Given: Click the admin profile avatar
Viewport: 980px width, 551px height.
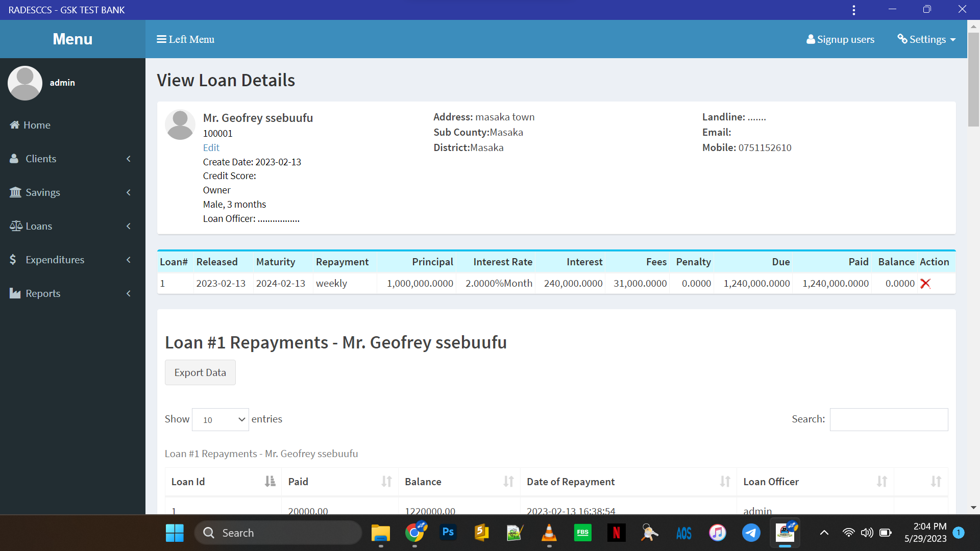Looking at the screenshot, I should pos(24,83).
